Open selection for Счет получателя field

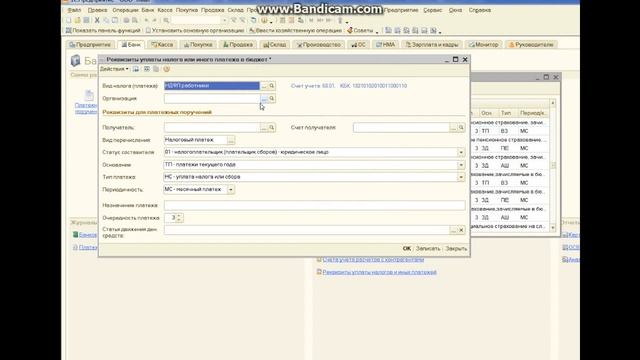[x=453, y=127]
